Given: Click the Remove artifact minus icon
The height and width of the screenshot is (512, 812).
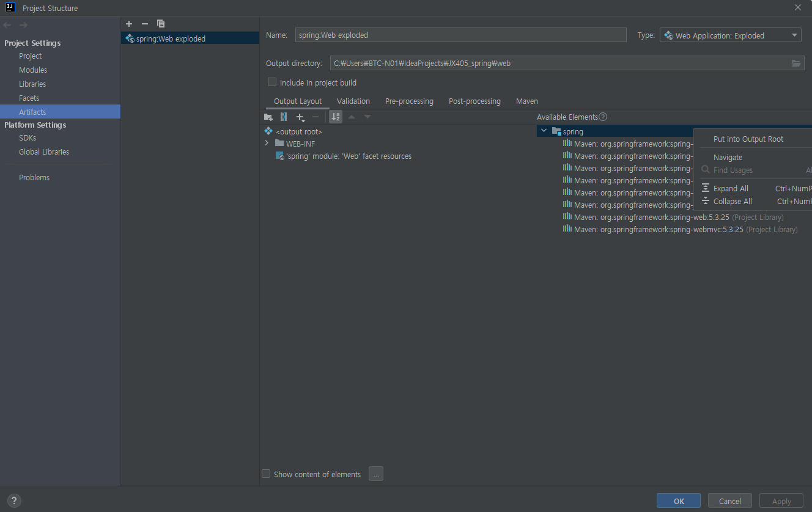Looking at the screenshot, I should [x=145, y=24].
